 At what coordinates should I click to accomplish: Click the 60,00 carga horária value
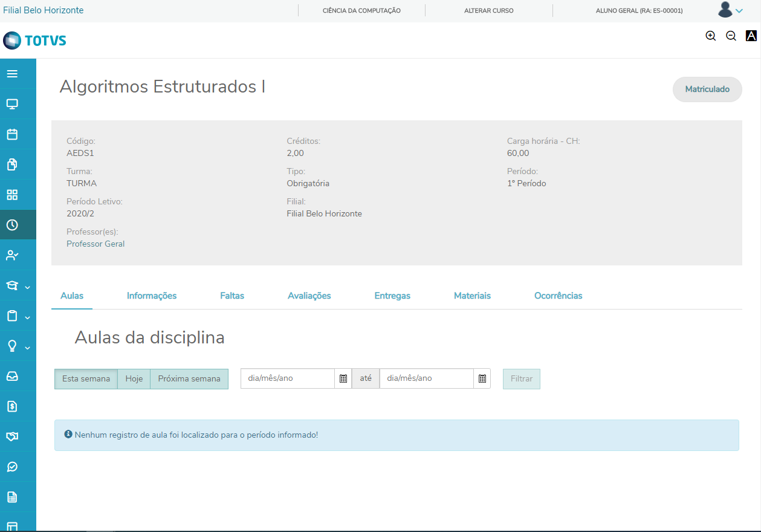coord(518,153)
